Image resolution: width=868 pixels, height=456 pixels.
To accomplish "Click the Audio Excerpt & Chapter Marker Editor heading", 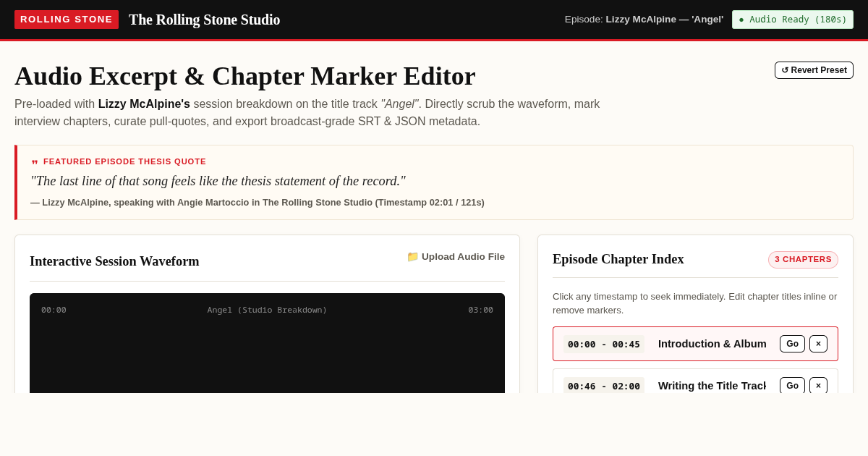I will coord(245,76).
